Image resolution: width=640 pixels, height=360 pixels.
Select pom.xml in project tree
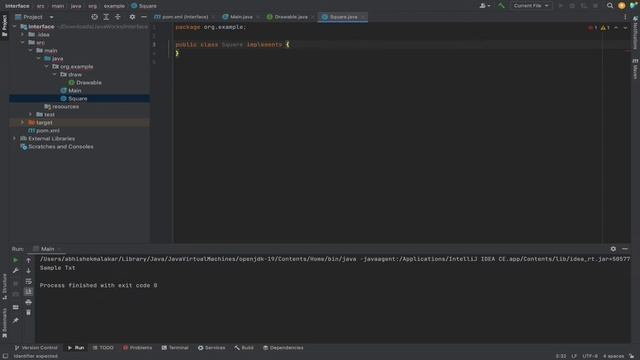click(44, 131)
